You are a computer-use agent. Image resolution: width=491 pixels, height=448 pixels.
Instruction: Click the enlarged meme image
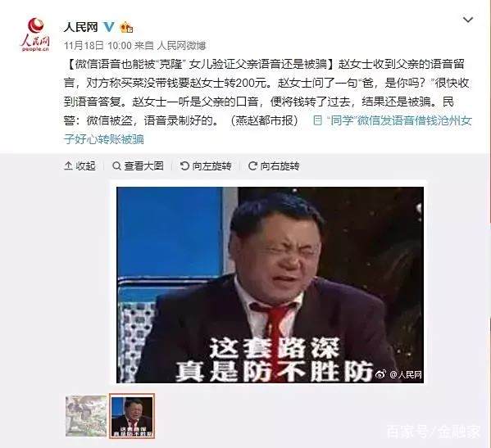pos(270,285)
